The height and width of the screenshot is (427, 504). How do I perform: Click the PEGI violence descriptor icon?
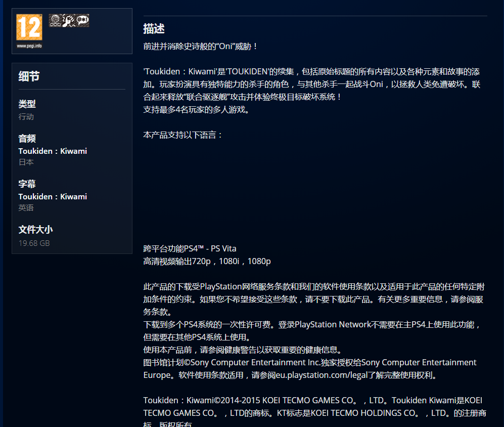[x=69, y=21]
